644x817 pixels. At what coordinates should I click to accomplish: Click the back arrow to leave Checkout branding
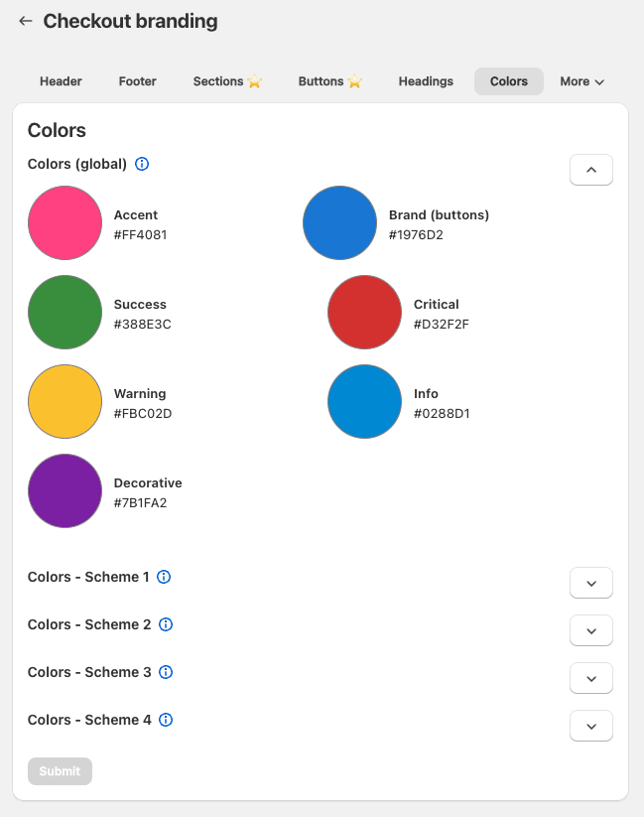coord(25,21)
